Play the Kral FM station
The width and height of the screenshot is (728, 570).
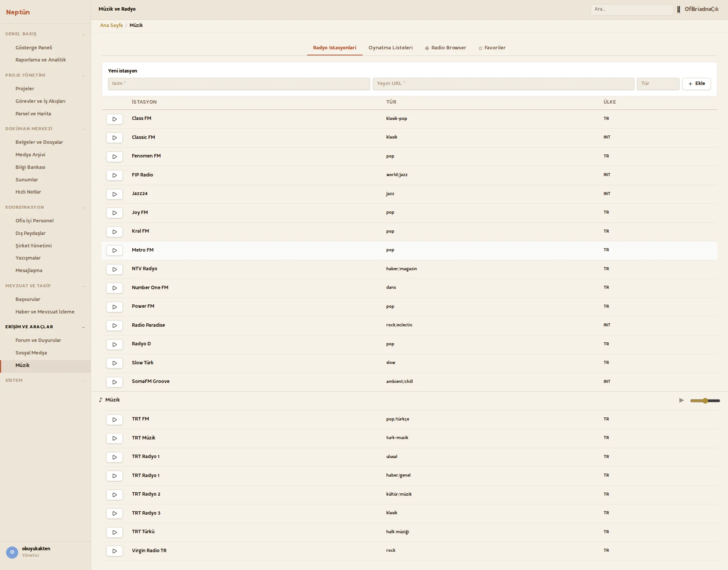[115, 232]
